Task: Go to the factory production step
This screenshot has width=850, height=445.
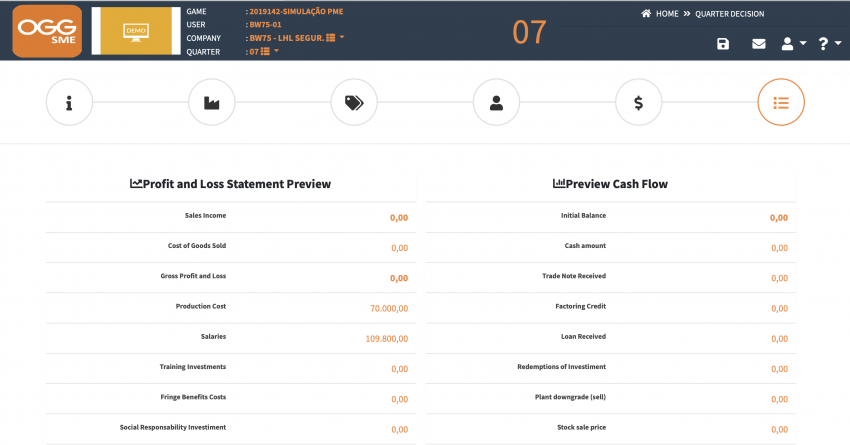Action: [211, 102]
